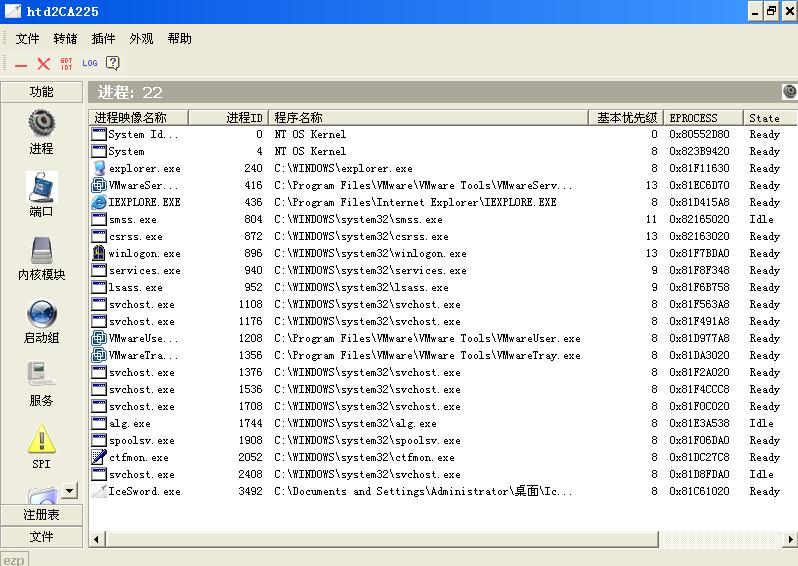The height and width of the screenshot is (566, 798).
Task: Click the explorer.exe process icon
Action: click(99, 168)
